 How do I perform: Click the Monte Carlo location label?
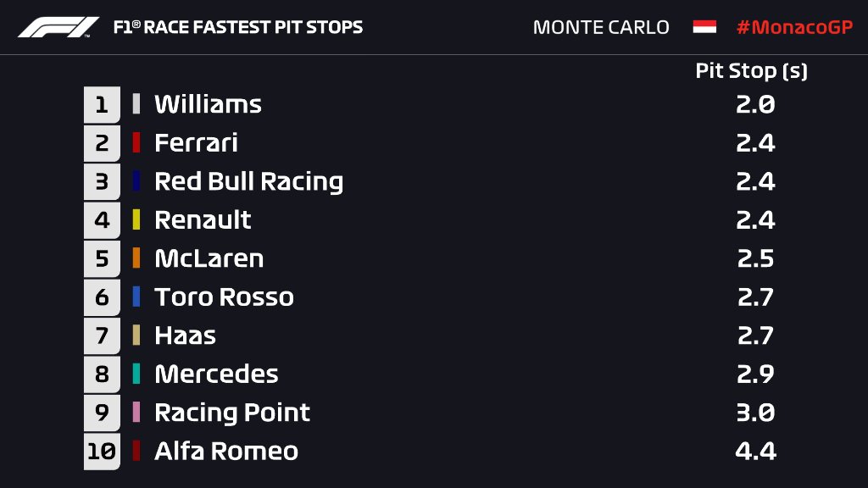tap(601, 27)
